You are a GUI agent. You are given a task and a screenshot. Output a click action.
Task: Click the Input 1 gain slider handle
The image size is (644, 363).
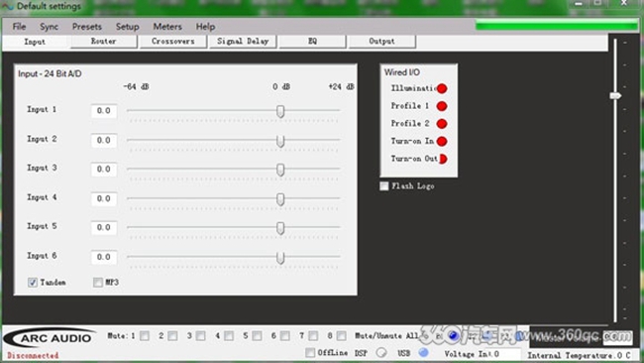pyautogui.click(x=280, y=111)
